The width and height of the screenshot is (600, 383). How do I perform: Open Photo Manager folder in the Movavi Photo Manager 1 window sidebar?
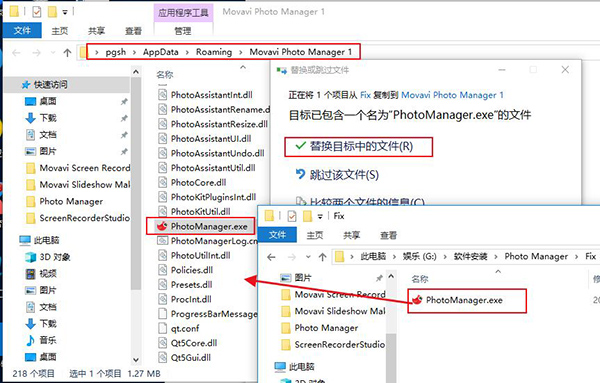pos(71,201)
